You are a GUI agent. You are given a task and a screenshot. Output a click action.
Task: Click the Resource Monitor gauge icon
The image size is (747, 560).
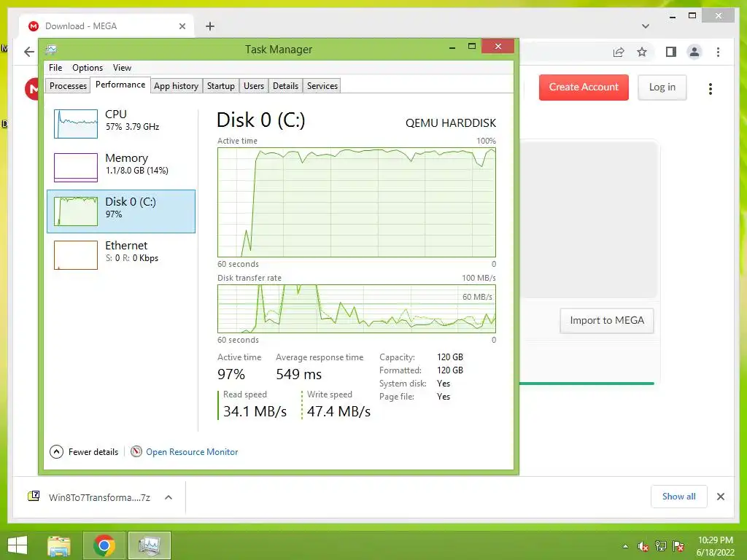coord(136,451)
